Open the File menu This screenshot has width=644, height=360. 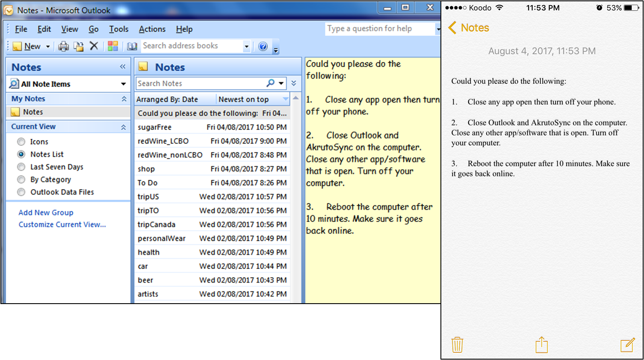coord(21,29)
